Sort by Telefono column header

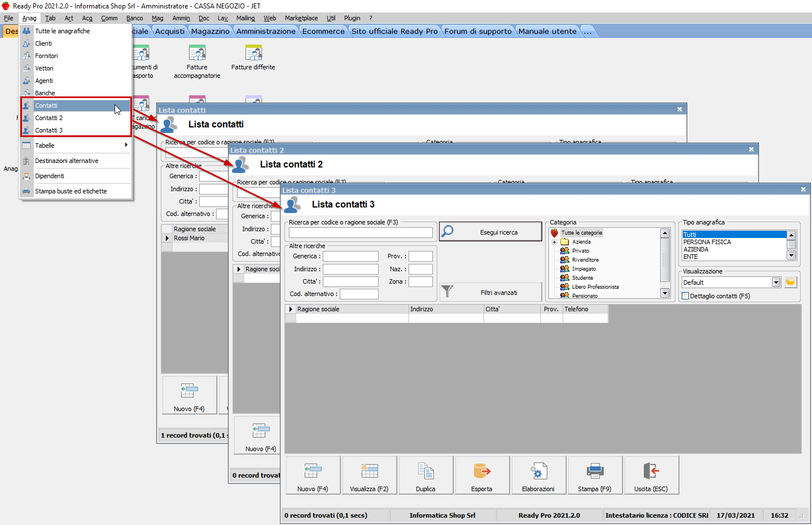point(585,309)
